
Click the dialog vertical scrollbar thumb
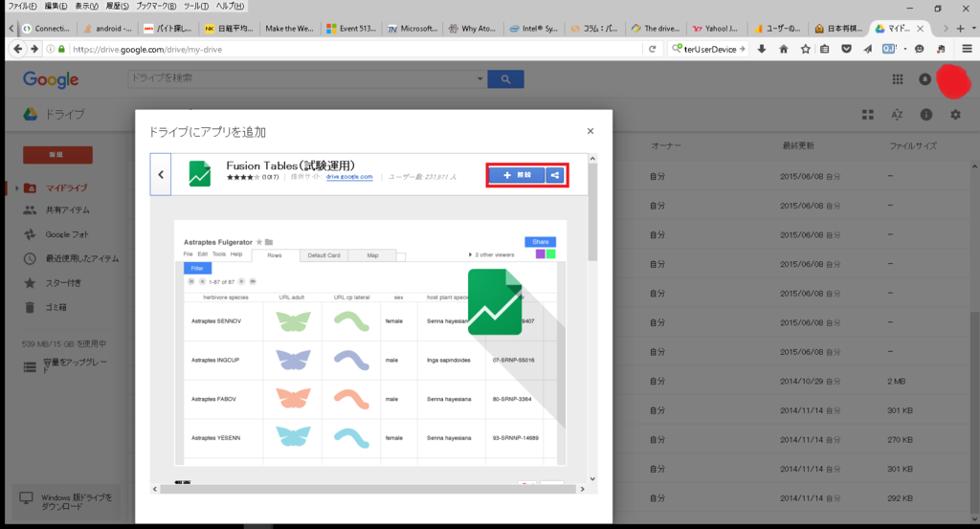(592, 213)
